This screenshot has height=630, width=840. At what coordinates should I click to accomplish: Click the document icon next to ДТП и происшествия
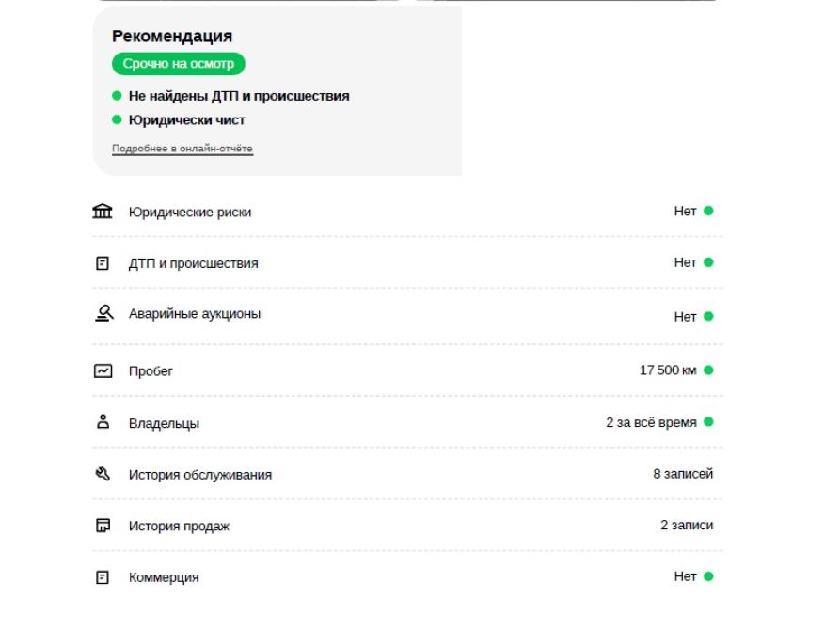(x=103, y=263)
